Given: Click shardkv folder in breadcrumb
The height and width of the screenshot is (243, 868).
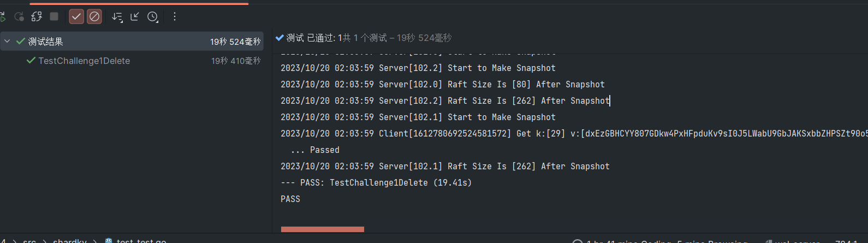Looking at the screenshot, I should pyautogui.click(x=70, y=240).
